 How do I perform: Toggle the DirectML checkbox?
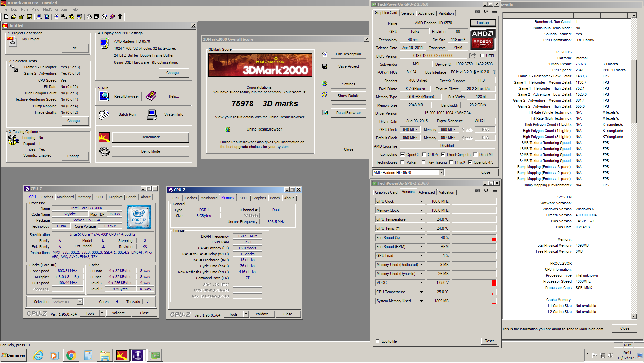(475, 155)
